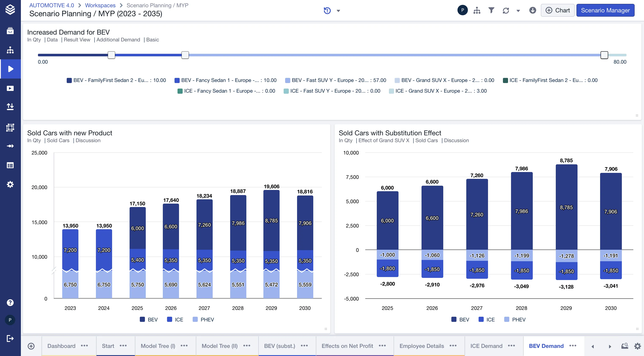Click the Workspaces breadcrumb link
This screenshot has height=356, width=644.
100,5
